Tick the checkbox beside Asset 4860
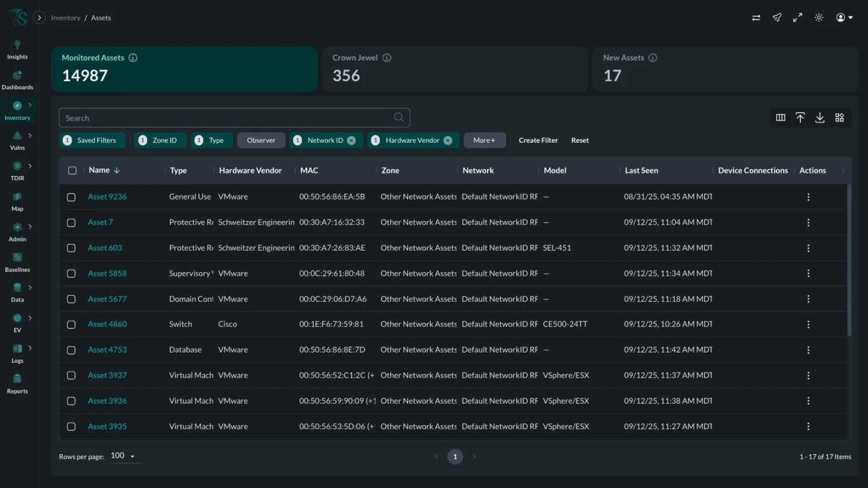 point(71,325)
